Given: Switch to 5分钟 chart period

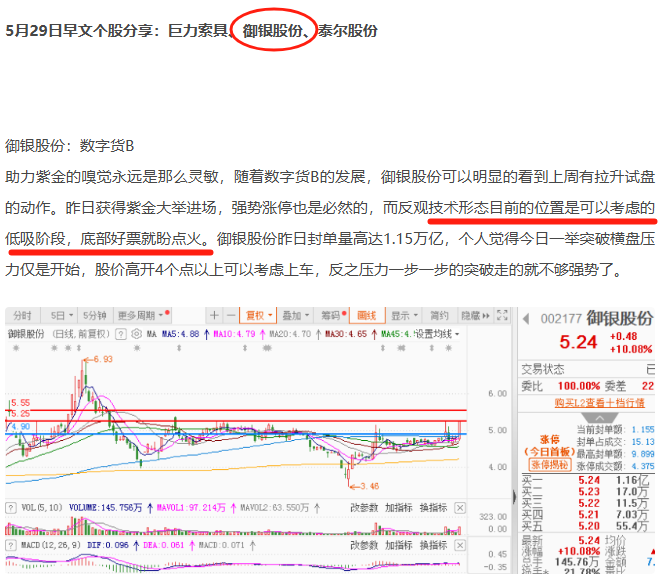Looking at the screenshot, I should [x=95, y=316].
